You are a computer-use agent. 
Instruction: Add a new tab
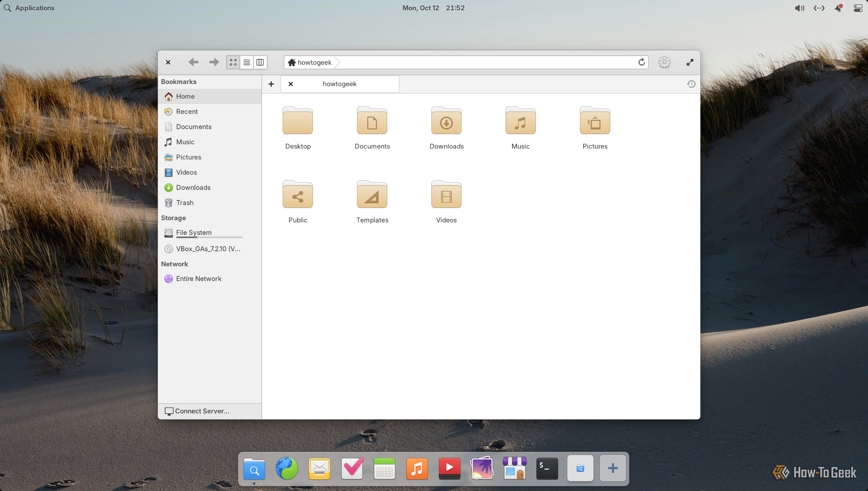coord(271,84)
